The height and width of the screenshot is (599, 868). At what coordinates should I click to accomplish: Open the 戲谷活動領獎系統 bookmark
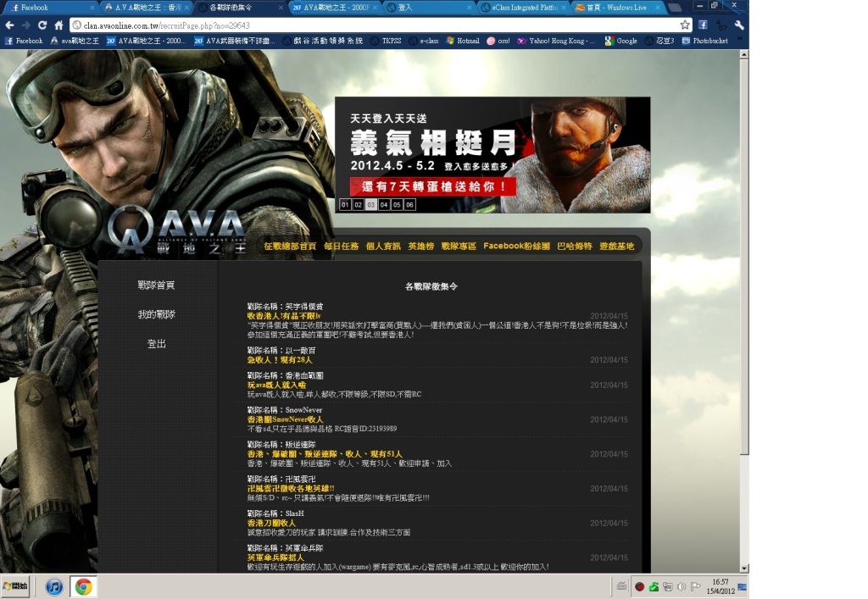[323, 41]
